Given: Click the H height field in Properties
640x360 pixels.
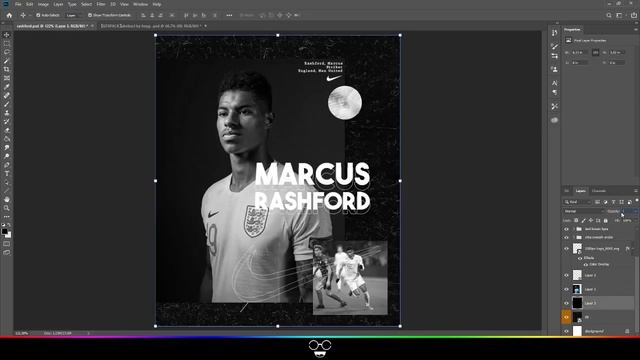Looking at the screenshot, I should (616, 52).
